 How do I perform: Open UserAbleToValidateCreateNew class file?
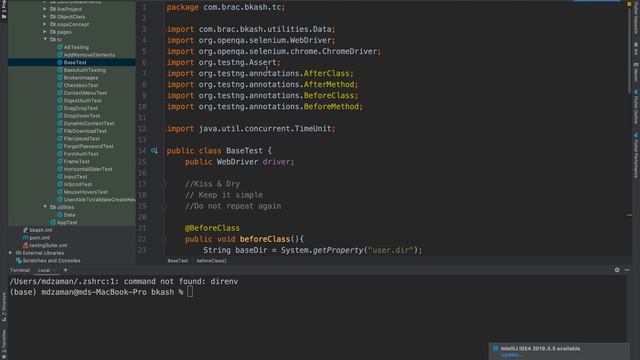point(99,200)
